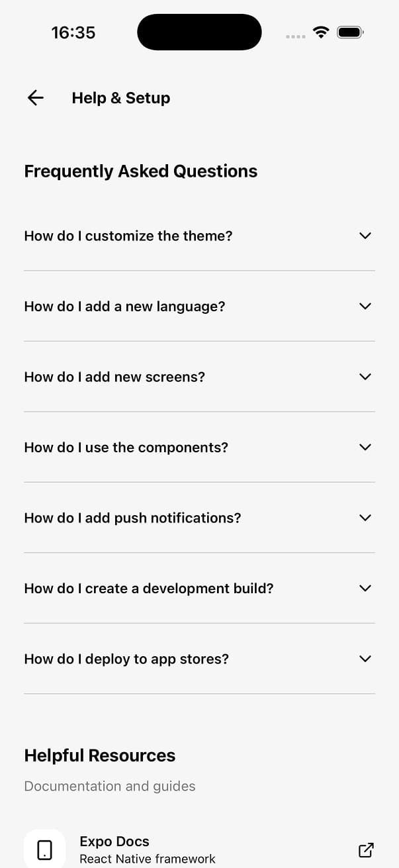399x868 pixels.
Task: Tap the back arrow icon
Action: coord(36,98)
